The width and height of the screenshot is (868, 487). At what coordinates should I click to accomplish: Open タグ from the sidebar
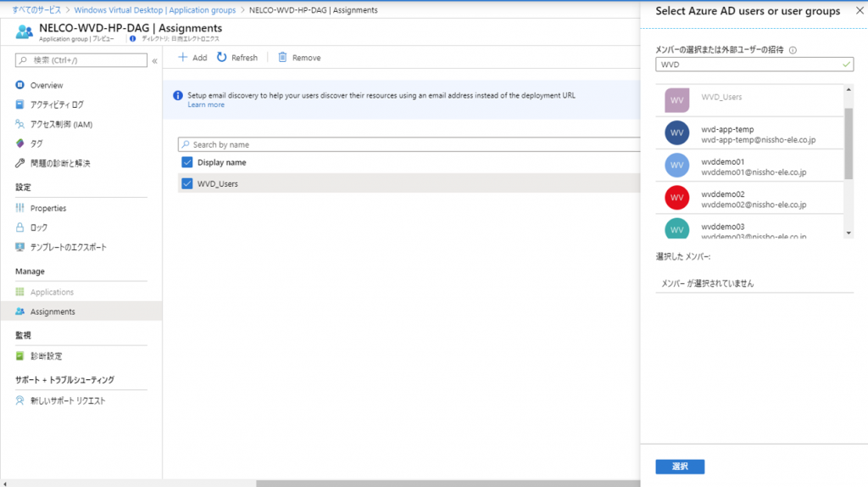click(x=36, y=143)
